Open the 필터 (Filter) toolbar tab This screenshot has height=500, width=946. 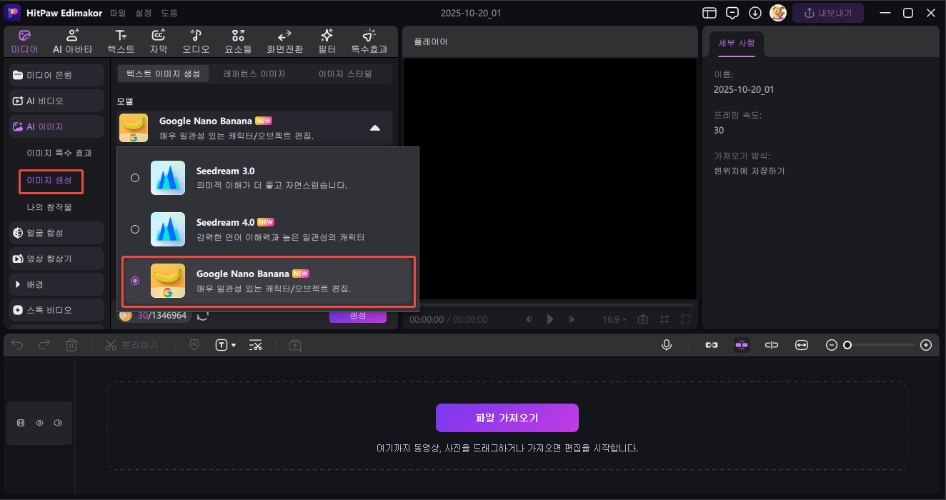(x=326, y=42)
